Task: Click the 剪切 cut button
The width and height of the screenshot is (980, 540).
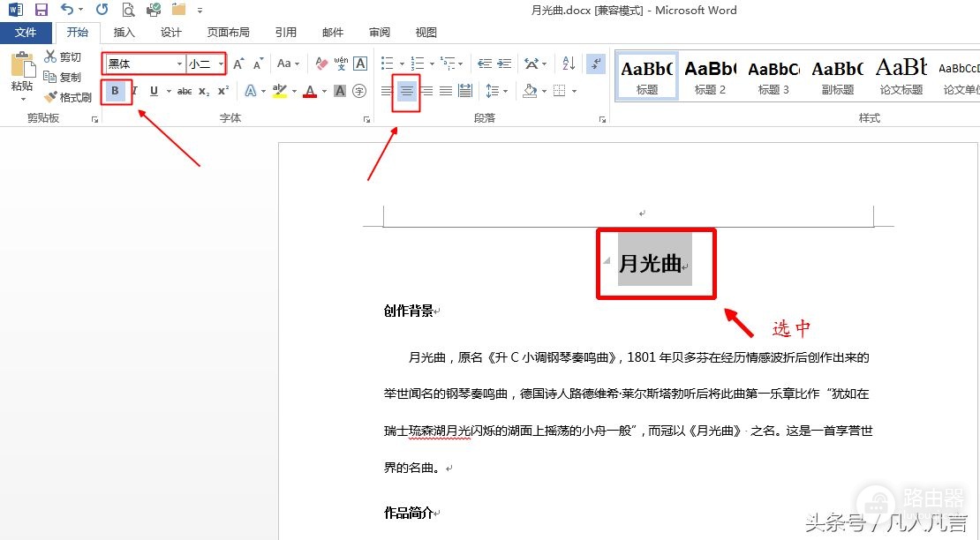Action: tap(63, 56)
